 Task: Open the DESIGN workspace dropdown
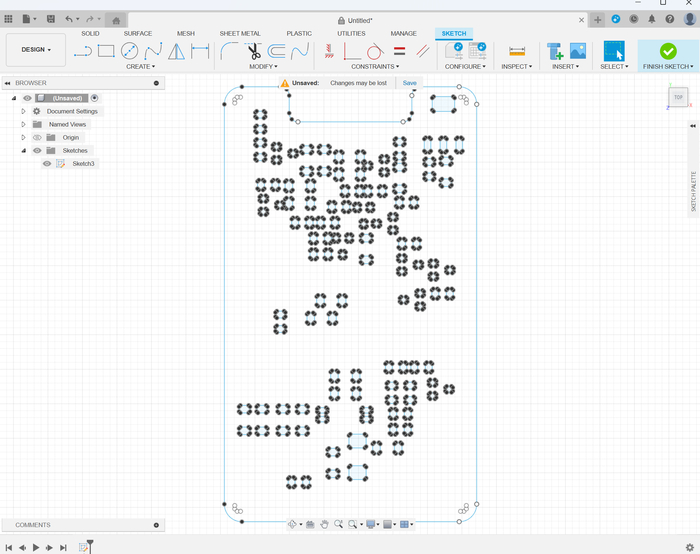click(36, 49)
